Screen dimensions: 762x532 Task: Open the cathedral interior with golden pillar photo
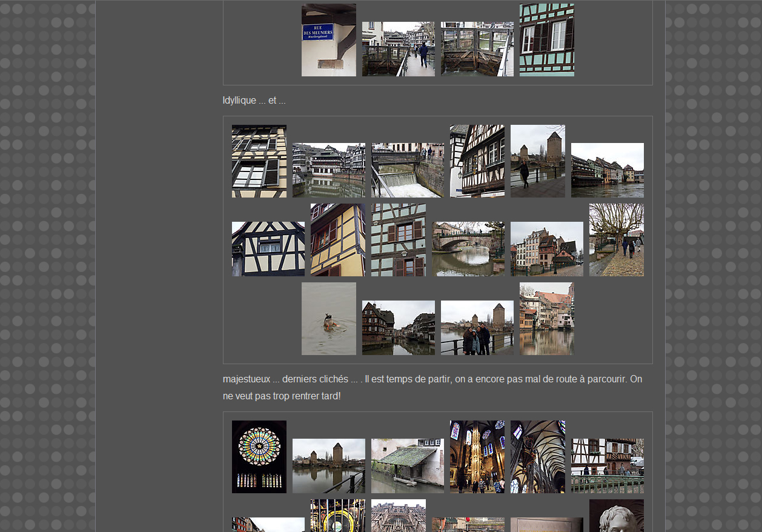[x=477, y=457]
